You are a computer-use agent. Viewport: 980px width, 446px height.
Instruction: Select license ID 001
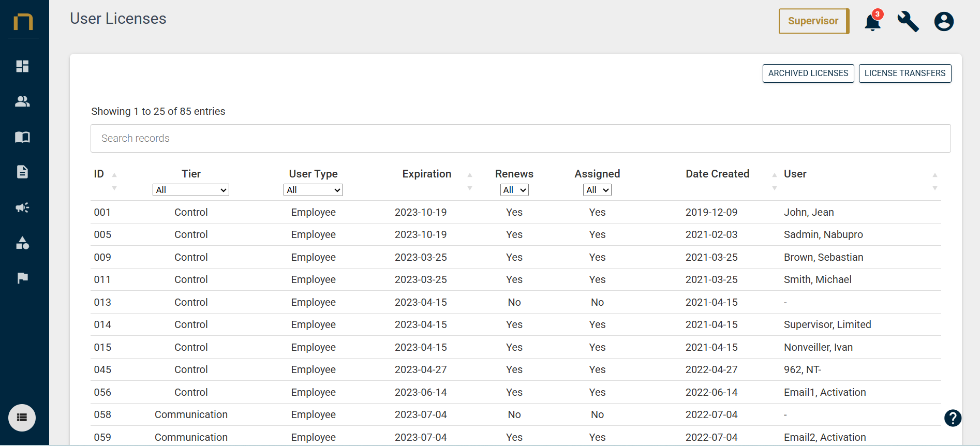(x=102, y=212)
